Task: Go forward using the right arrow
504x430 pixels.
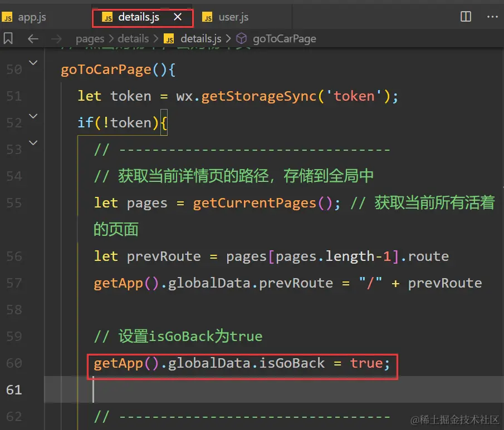Action: pos(56,39)
